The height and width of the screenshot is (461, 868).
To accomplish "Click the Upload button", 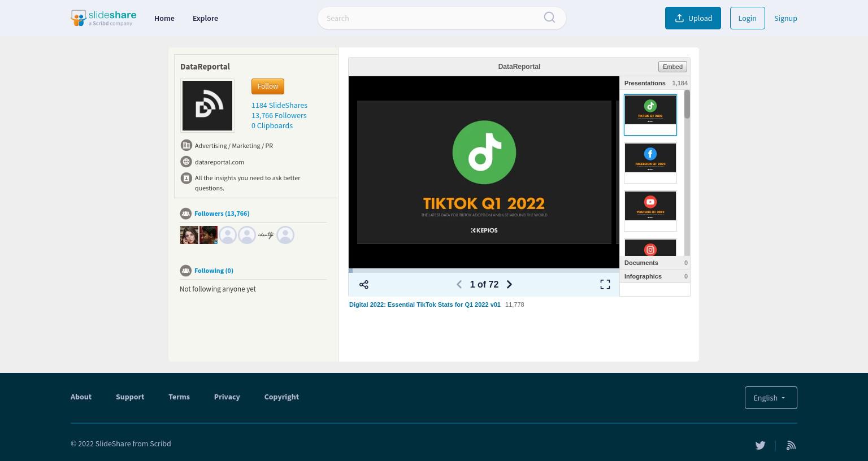I will click(693, 18).
